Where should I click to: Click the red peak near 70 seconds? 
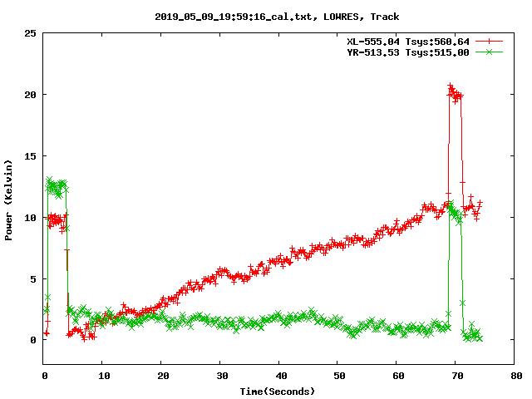[x=455, y=93]
